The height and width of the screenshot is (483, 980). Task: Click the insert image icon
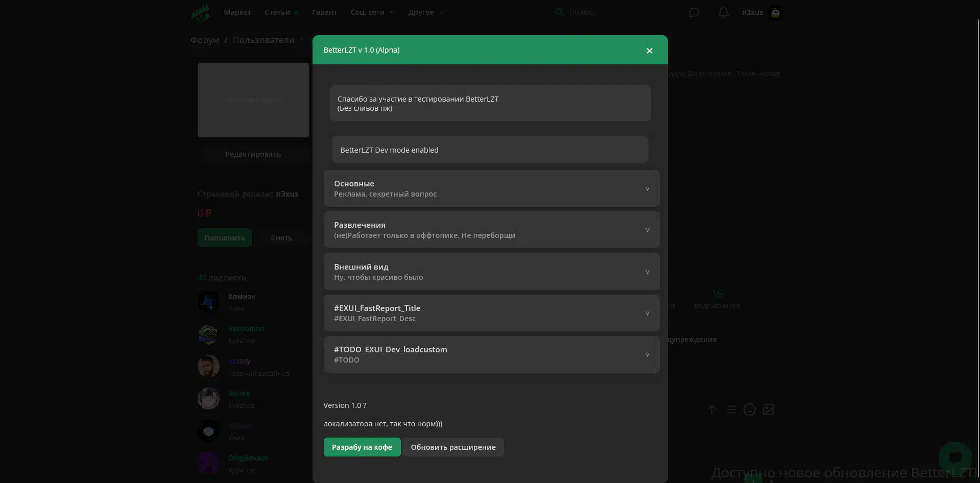(x=769, y=409)
